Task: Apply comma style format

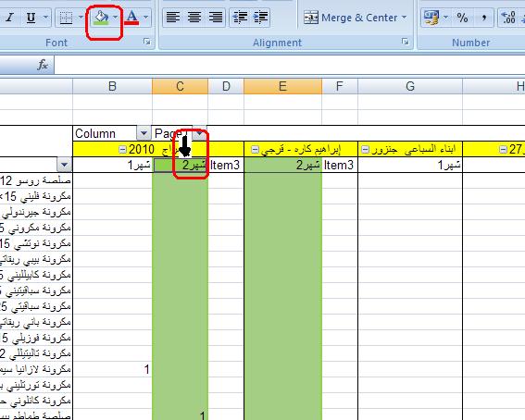Action: (x=483, y=18)
